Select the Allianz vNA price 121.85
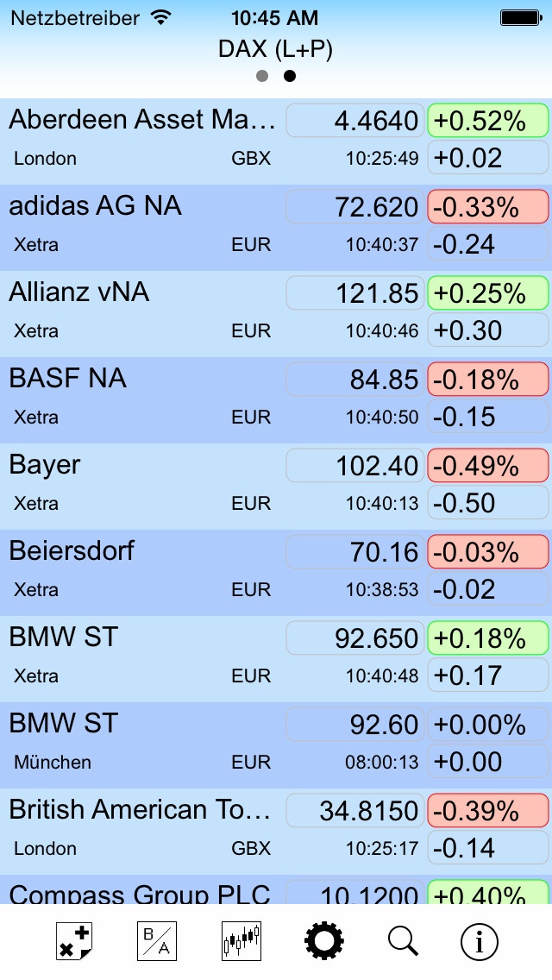The height and width of the screenshot is (980, 552). pos(354,293)
